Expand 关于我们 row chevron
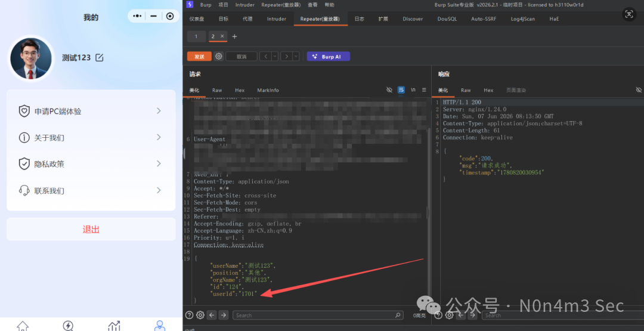This screenshot has height=331, width=644. click(x=159, y=137)
